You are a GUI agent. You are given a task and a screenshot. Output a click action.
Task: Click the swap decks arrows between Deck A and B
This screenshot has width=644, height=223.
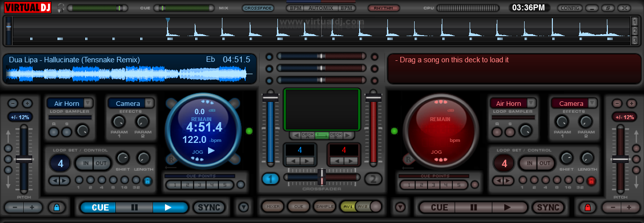click(x=322, y=135)
